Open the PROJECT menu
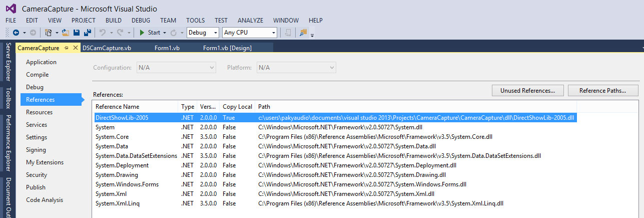This screenshot has width=644, height=218. click(x=84, y=21)
